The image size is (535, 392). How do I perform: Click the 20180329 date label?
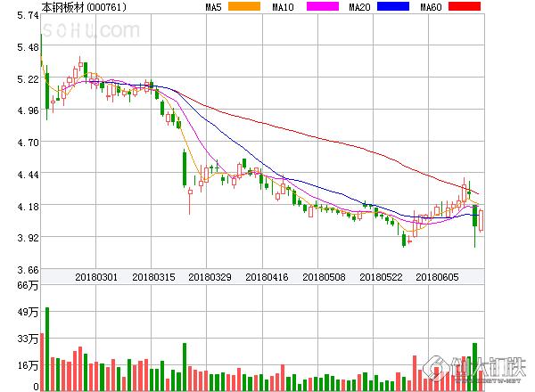pyautogui.click(x=210, y=277)
